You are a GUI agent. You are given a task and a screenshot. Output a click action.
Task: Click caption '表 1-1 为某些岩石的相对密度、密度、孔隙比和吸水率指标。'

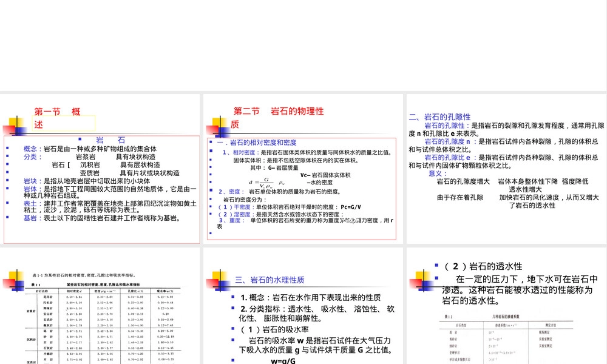pyautogui.click(x=84, y=275)
